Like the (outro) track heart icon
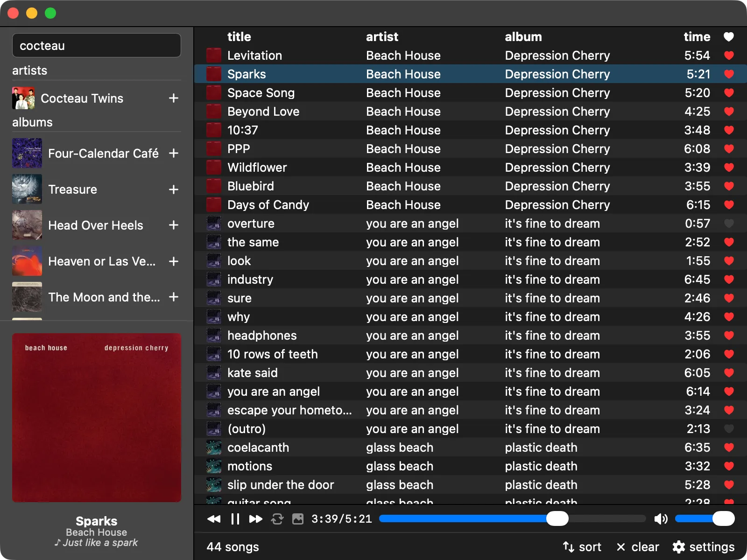Screen dimensions: 747x560 729,429
